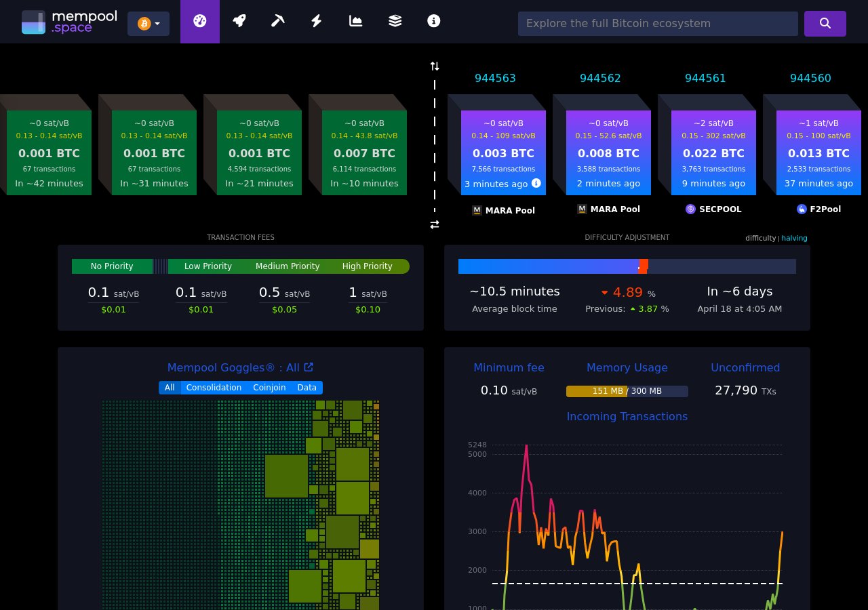This screenshot has height=610, width=868.
Task: Click the Bitcoin ecosystem search field
Action: click(x=658, y=23)
